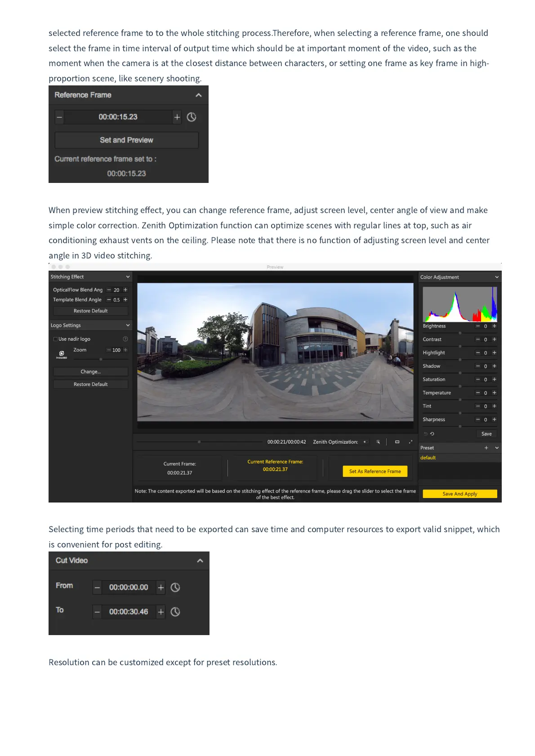
Task: Click the rectangle view icon under the preview
Action: [397, 442]
